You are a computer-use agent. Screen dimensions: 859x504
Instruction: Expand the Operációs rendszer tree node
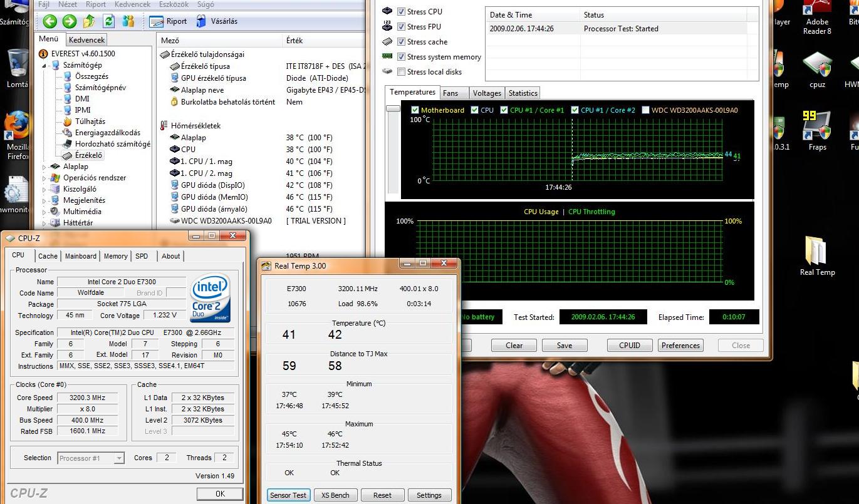[x=44, y=178]
